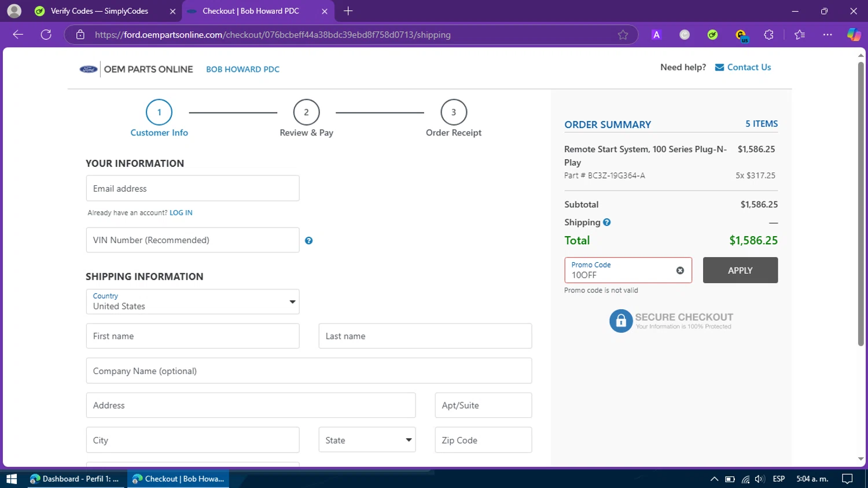Click the Remote Start System item name

click(x=646, y=156)
